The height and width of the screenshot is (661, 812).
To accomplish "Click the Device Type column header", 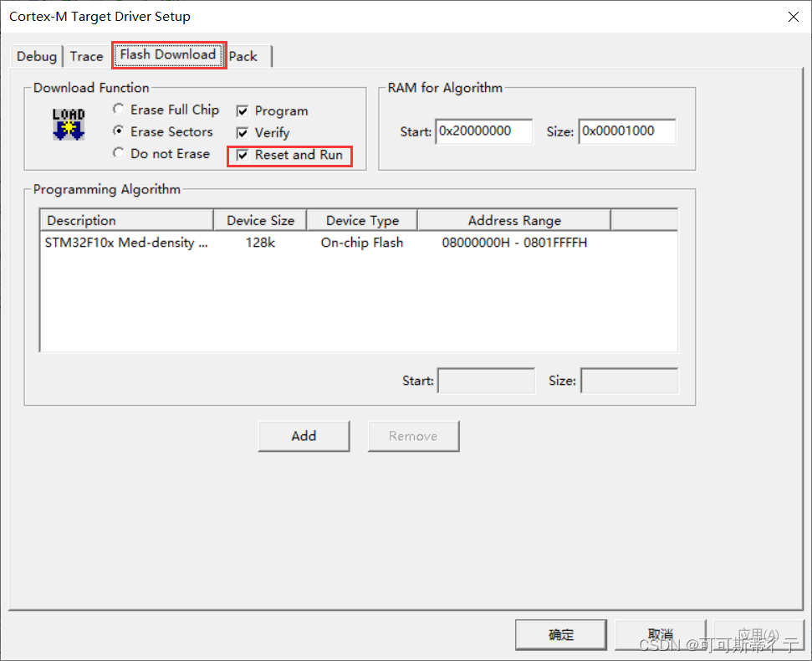I will click(x=362, y=220).
